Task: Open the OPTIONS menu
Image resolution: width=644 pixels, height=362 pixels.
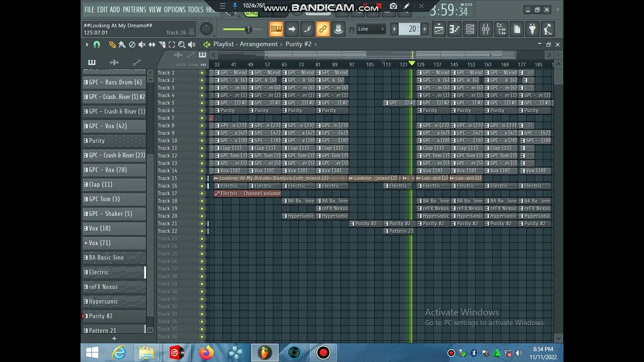Action: click(175, 10)
